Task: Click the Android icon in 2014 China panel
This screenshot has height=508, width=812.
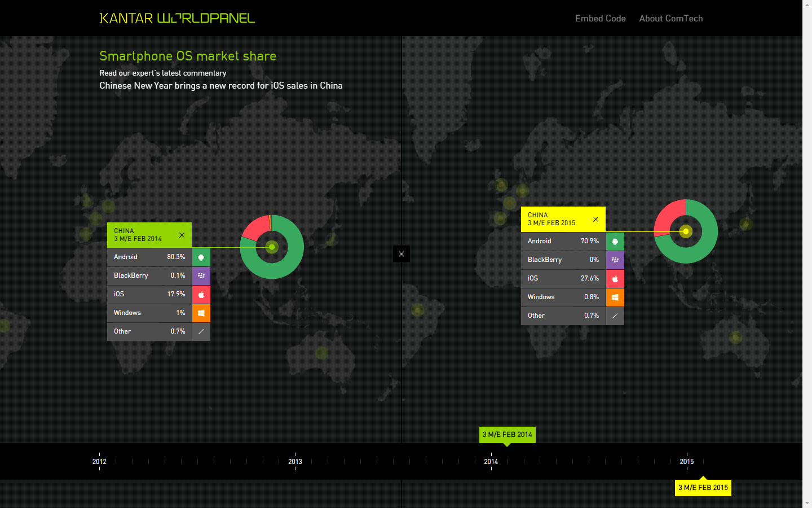Action: [x=201, y=257]
